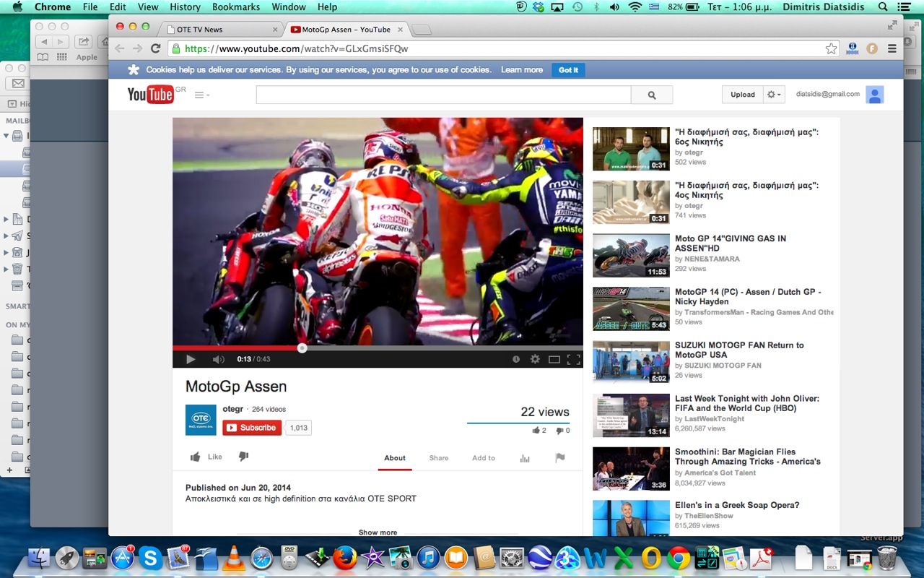Close the OTE TV News tab
The height and width of the screenshot is (578, 924).
coord(274,30)
